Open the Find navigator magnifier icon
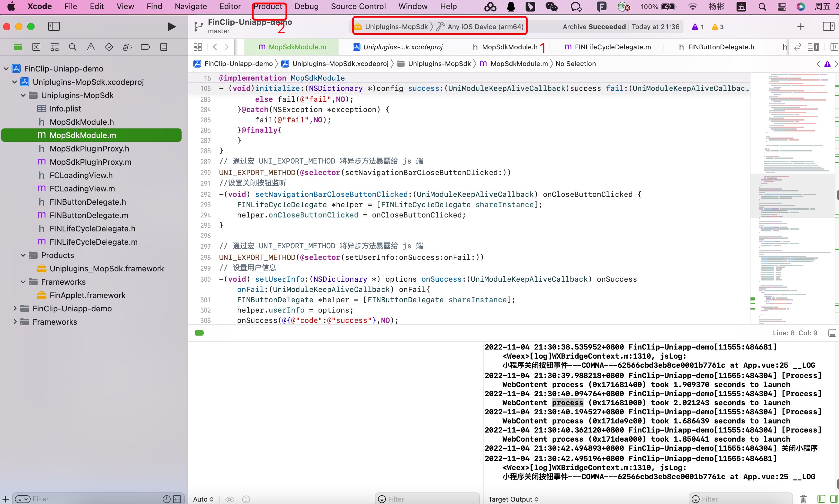Screen dimensions: 839x504 [72, 47]
